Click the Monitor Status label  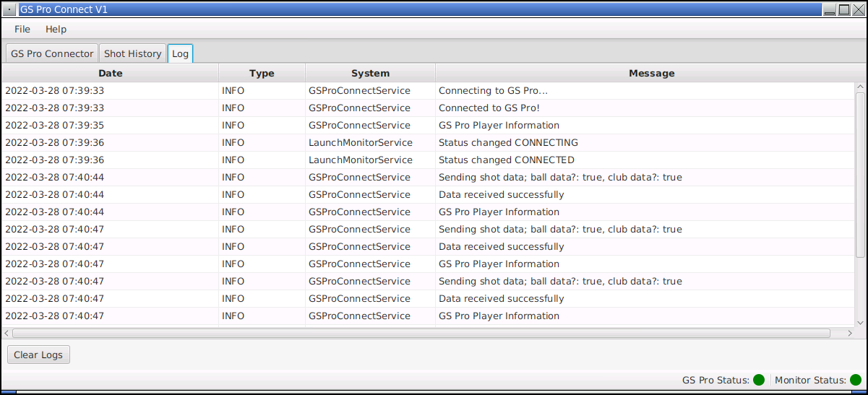point(811,380)
